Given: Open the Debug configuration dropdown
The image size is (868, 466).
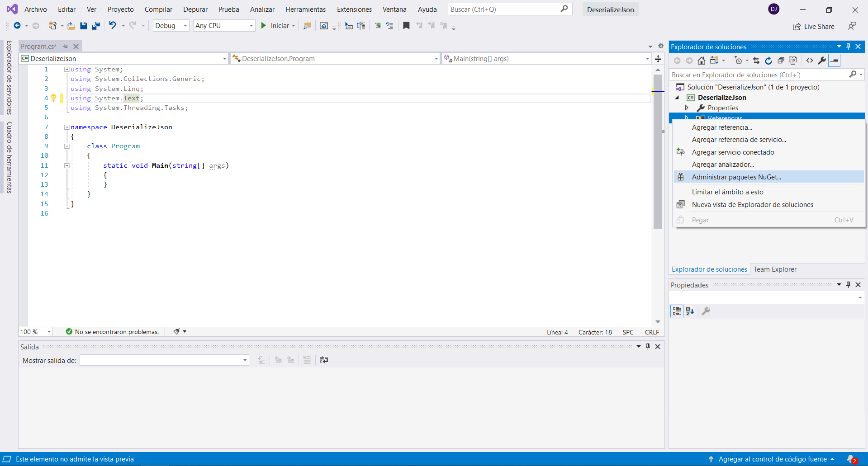Looking at the screenshot, I should [x=171, y=26].
